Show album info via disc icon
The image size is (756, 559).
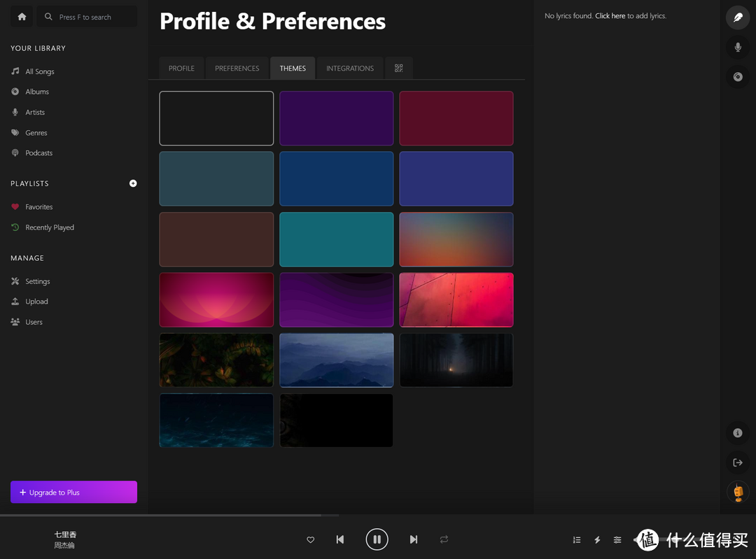(738, 77)
